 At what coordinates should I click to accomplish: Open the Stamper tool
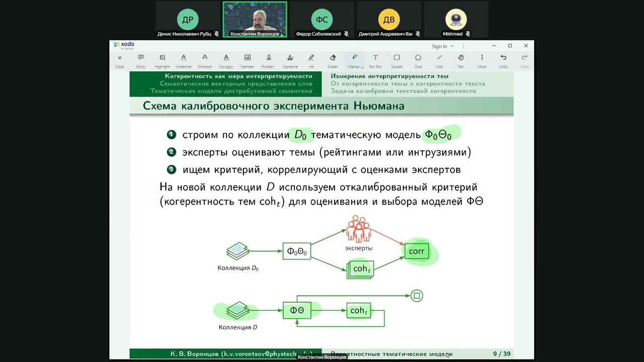pyautogui.click(x=248, y=61)
